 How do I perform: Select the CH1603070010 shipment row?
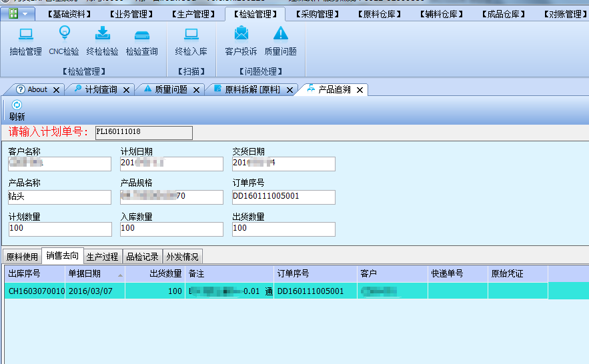36,291
